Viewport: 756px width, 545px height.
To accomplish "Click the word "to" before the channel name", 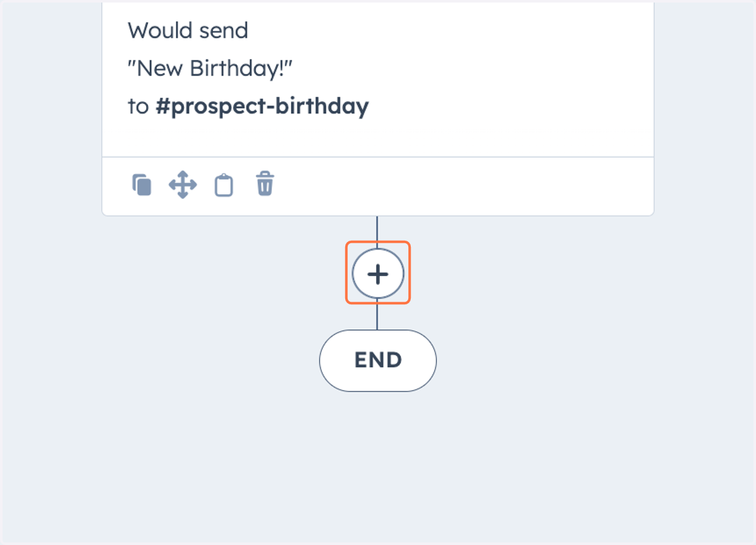I will point(138,106).
